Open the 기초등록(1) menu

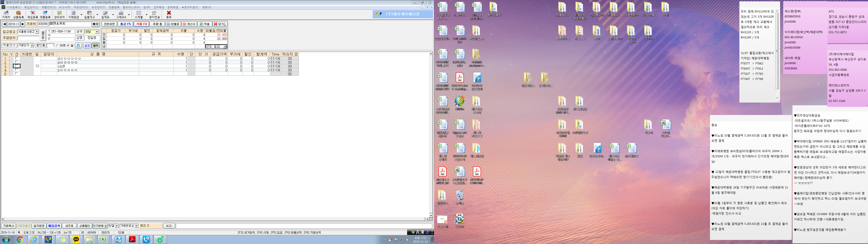[x=14, y=7]
